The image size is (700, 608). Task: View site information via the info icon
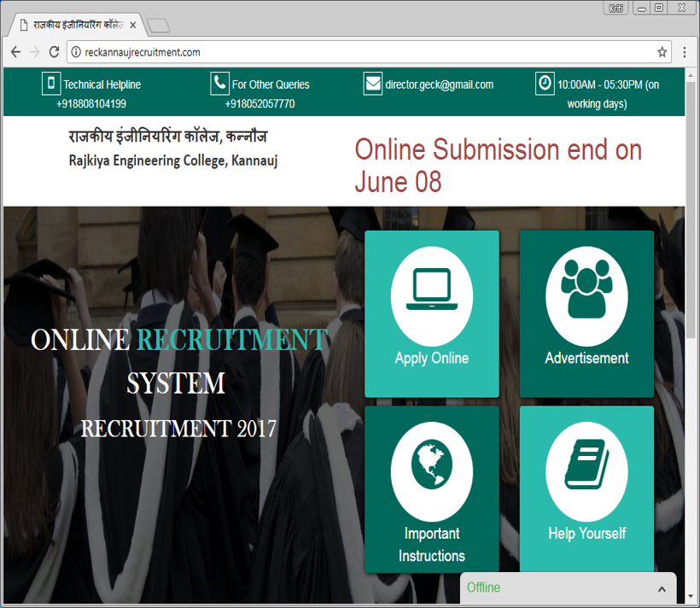click(x=76, y=52)
